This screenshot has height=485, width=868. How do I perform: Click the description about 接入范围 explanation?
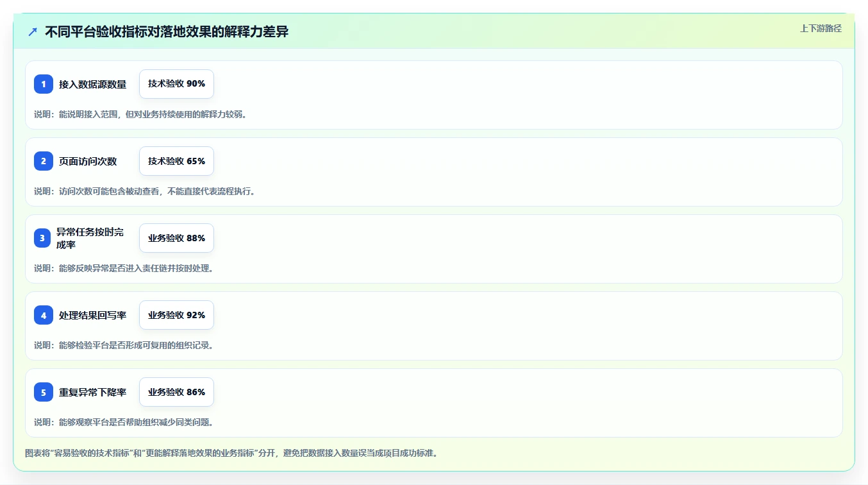(140, 114)
